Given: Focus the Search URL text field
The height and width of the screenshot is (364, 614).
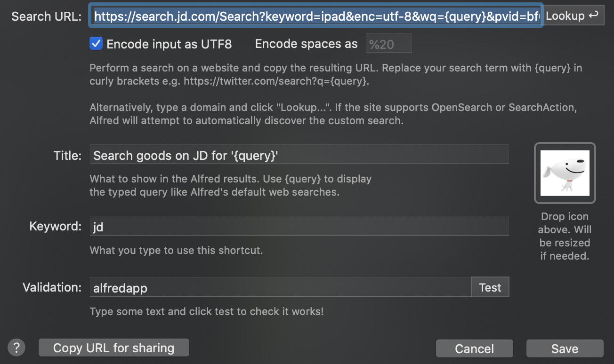Looking at the screenshot, I should point(316,16).
